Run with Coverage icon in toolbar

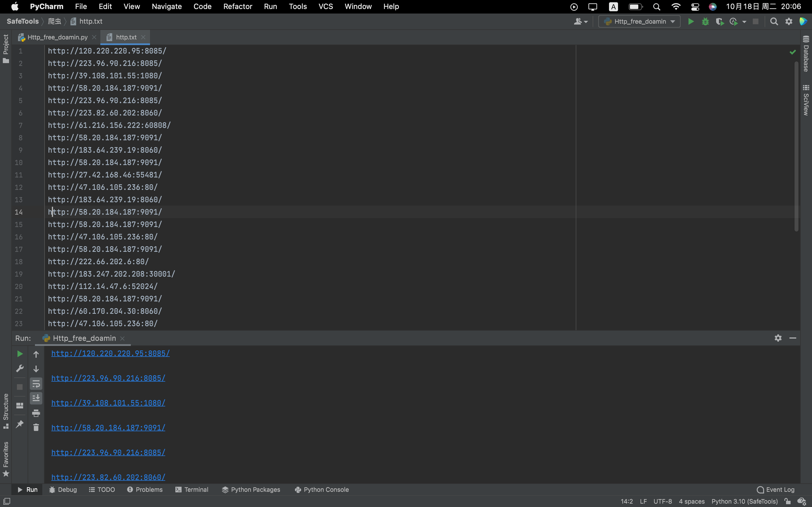[719, 22]
